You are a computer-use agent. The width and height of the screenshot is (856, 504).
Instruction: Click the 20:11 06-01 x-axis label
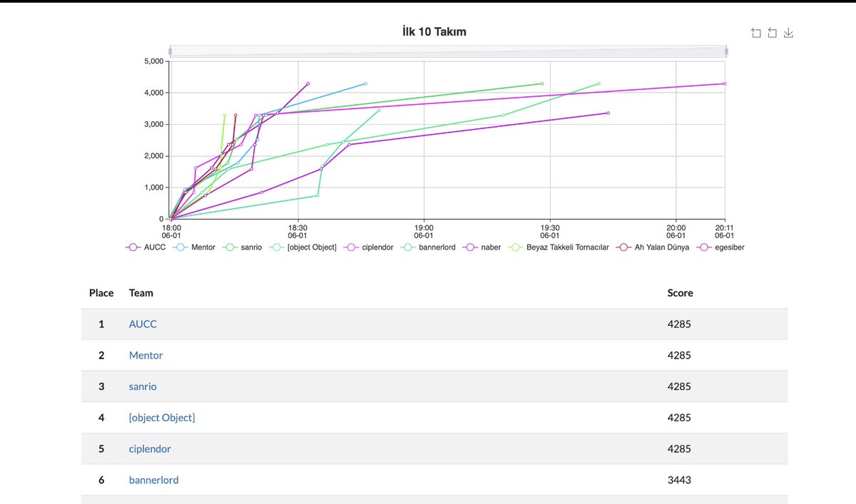725,231
